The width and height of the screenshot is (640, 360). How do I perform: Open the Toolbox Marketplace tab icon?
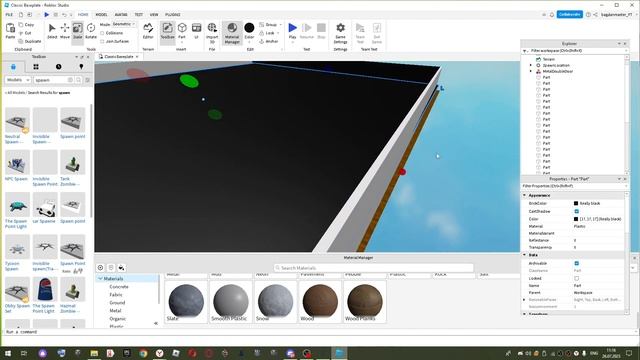(13, 67)
